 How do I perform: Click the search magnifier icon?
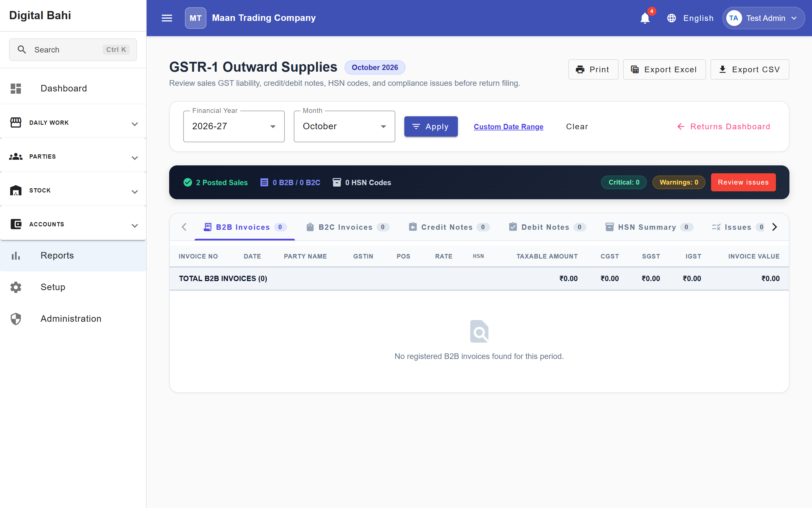(22, 50)
